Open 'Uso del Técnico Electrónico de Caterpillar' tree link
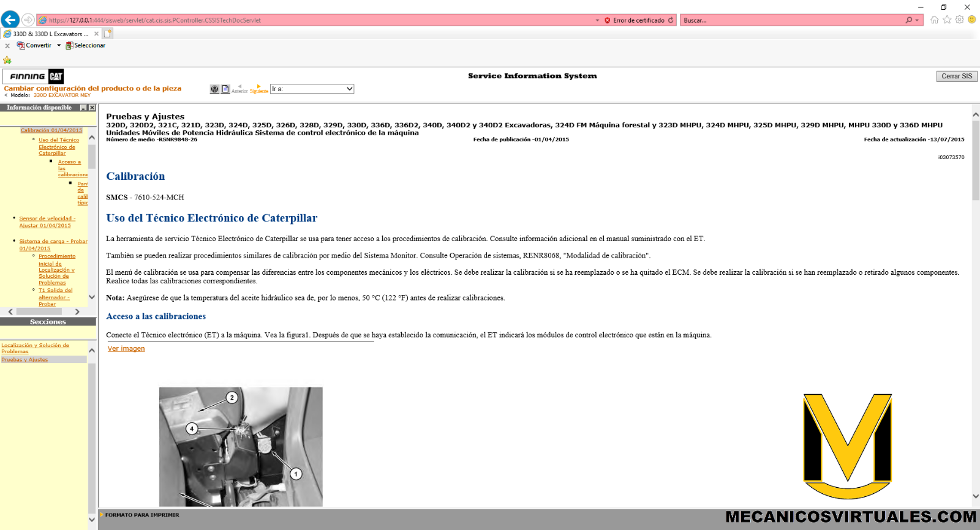This screenshot has width=980, height=530. (59, 147)
